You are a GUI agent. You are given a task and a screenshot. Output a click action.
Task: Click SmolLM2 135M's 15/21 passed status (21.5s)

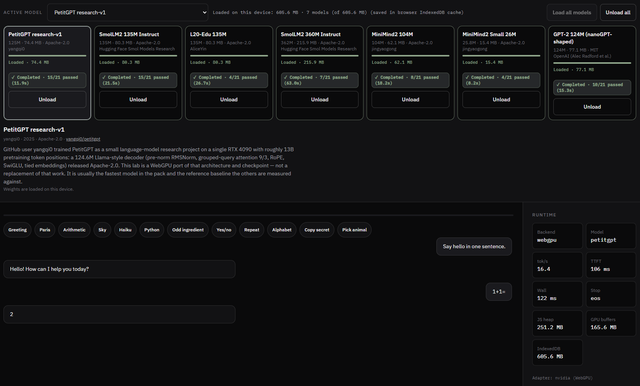(x=138, y=80)
